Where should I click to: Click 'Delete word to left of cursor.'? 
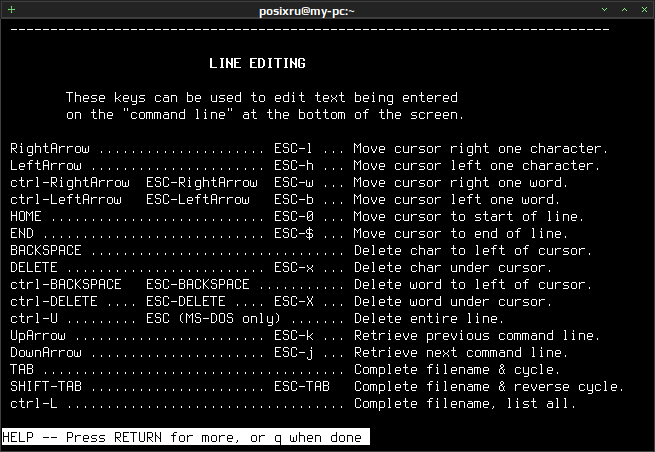pyautogui.click(x=472, y=284)
